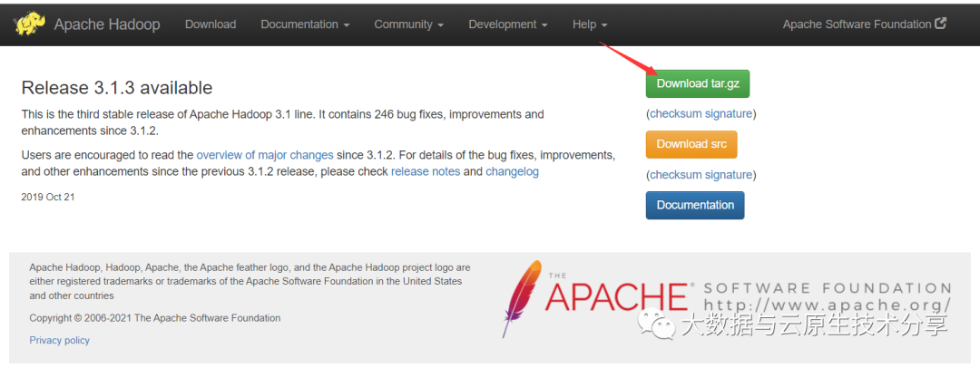
Task: Open the checksum link under Download src
Action: point(676,174)
